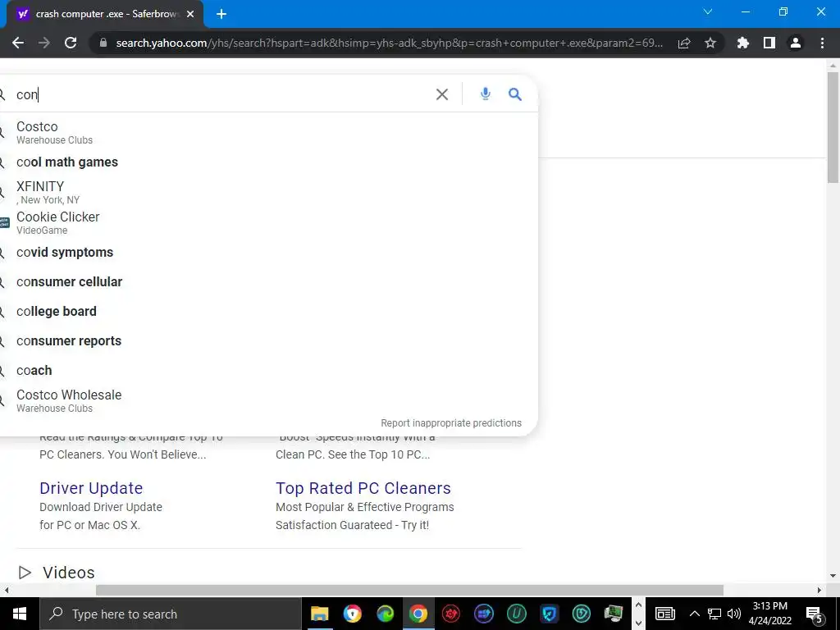This screenshot has width=840, height=630.
Task: Open the green U app in taskbar
Action: (x=517, y=614)
